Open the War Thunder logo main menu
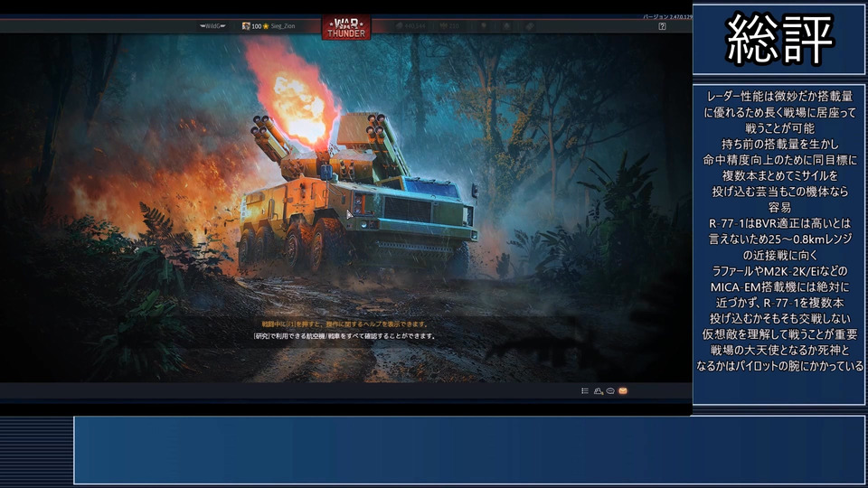The image size is (868, 488). [346, 28]
